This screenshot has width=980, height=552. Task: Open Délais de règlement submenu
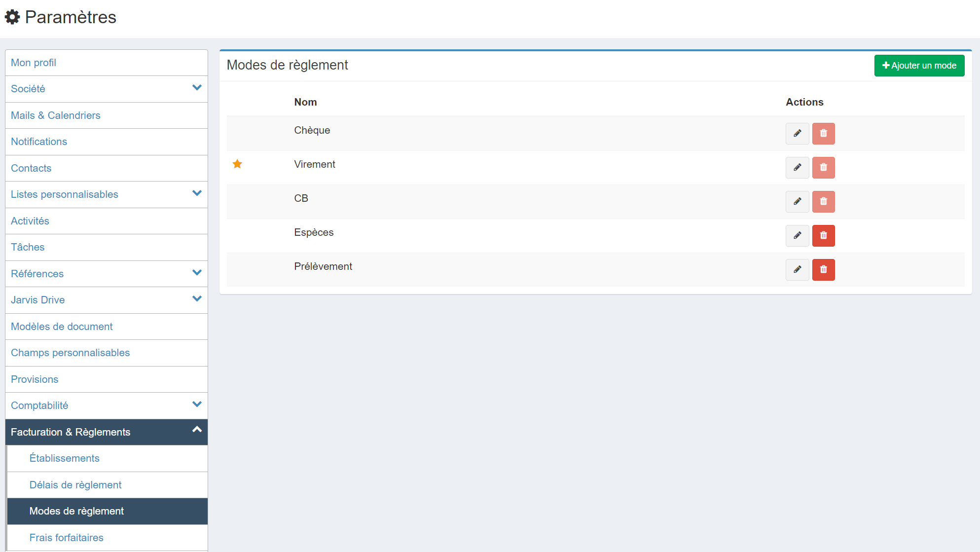coord(75,485)
